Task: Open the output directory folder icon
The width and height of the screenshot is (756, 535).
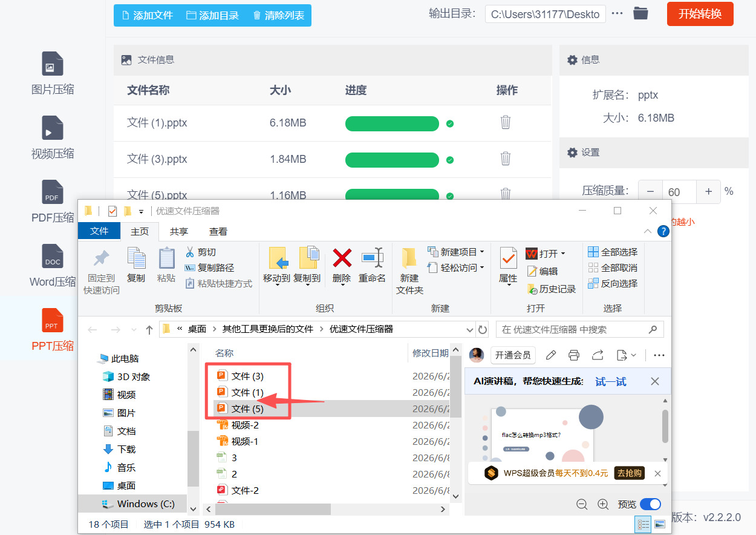Action: tap(640, 13)
